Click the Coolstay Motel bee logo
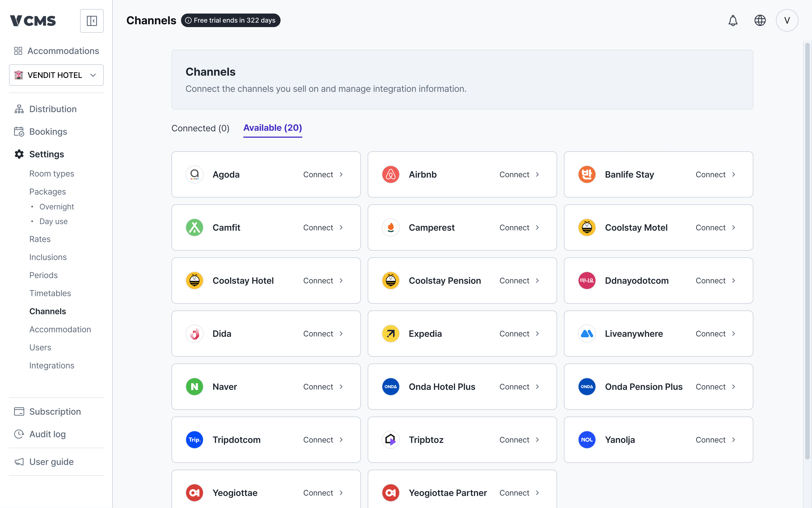 [x=587, y=227]
